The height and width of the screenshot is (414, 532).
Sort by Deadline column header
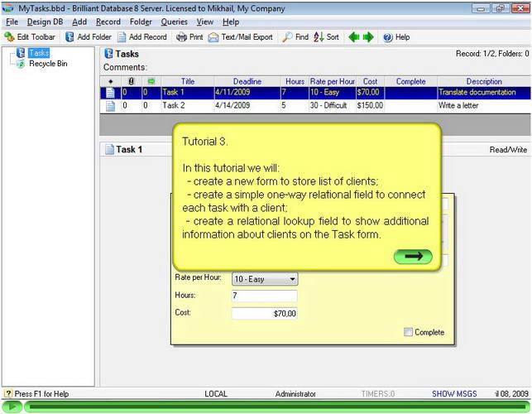[x=247, y=81]
